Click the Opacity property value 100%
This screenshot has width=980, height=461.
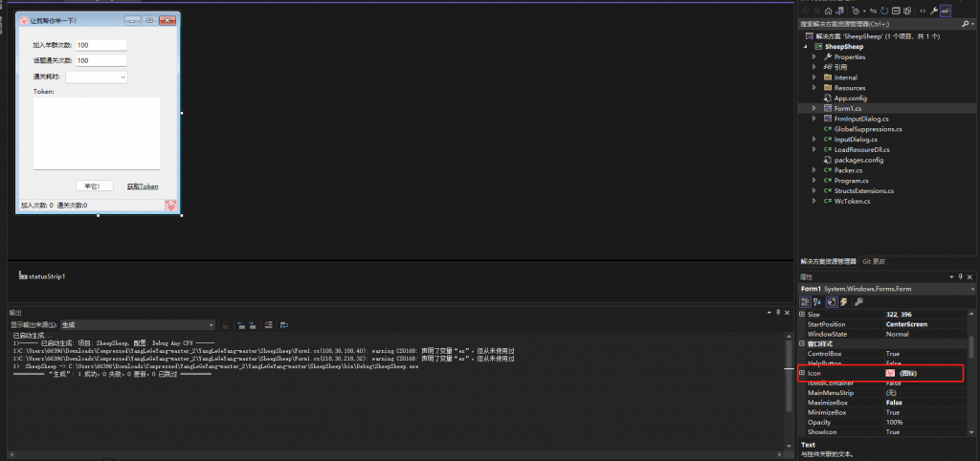point(895,423)
